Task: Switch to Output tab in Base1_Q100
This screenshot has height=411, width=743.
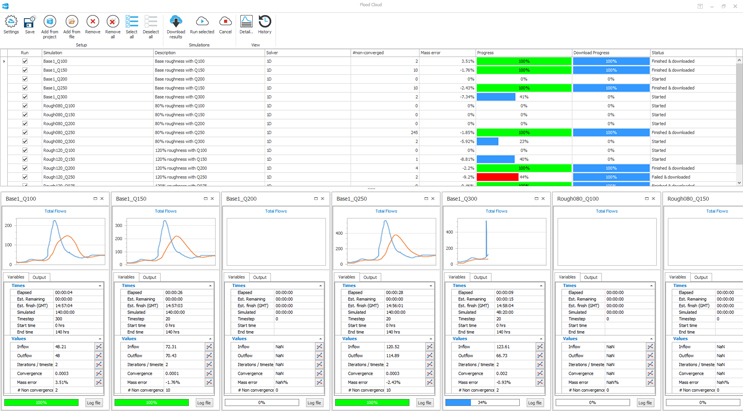Action: 39,277
